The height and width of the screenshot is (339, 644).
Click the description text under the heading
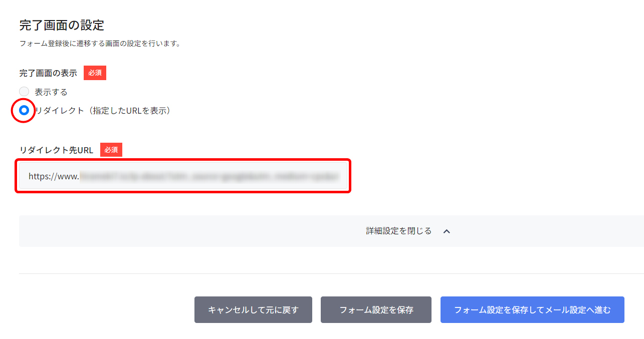tap(100, 44)
